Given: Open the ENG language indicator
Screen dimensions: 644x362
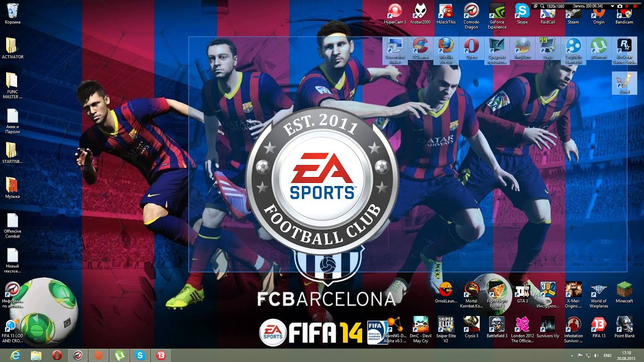Looking at the screenshot, I should (x=607, y=355).
